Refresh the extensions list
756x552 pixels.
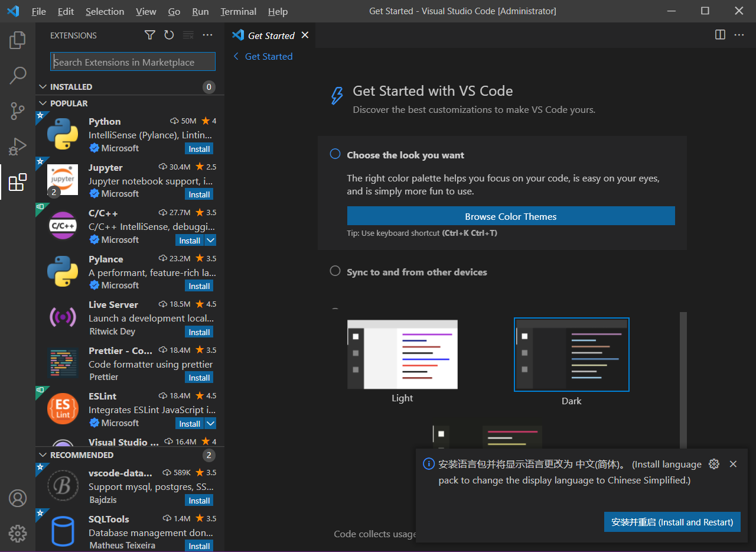coord(169,35)
